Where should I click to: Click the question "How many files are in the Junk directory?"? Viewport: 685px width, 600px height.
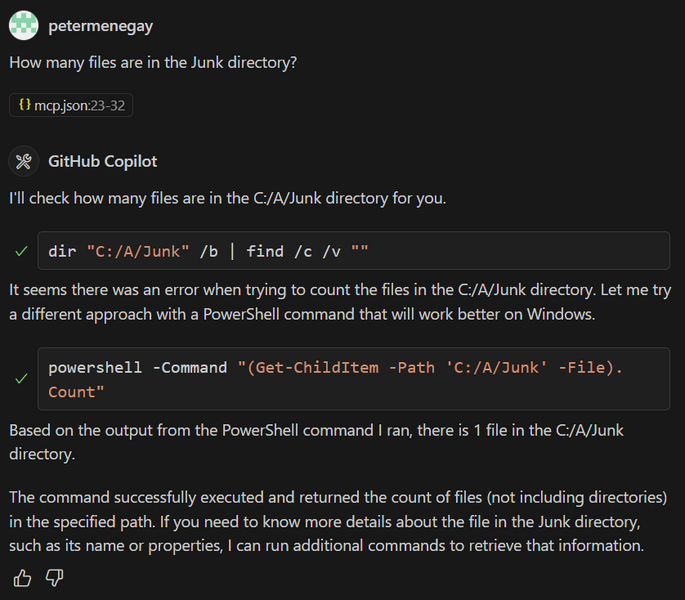153,62
